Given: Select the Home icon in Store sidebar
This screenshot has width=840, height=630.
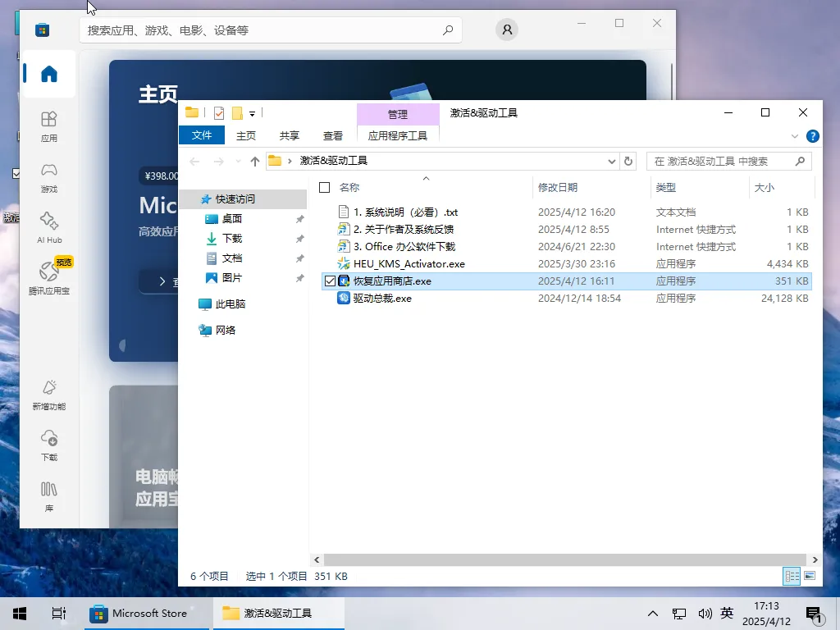Looking at the screenshot, I should [x=48, y=74].
